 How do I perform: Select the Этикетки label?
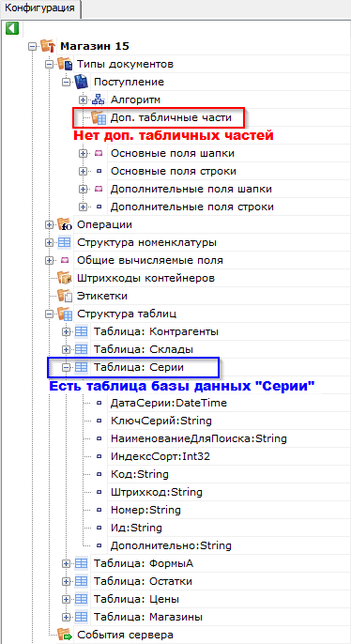click(x=102, y=296)
